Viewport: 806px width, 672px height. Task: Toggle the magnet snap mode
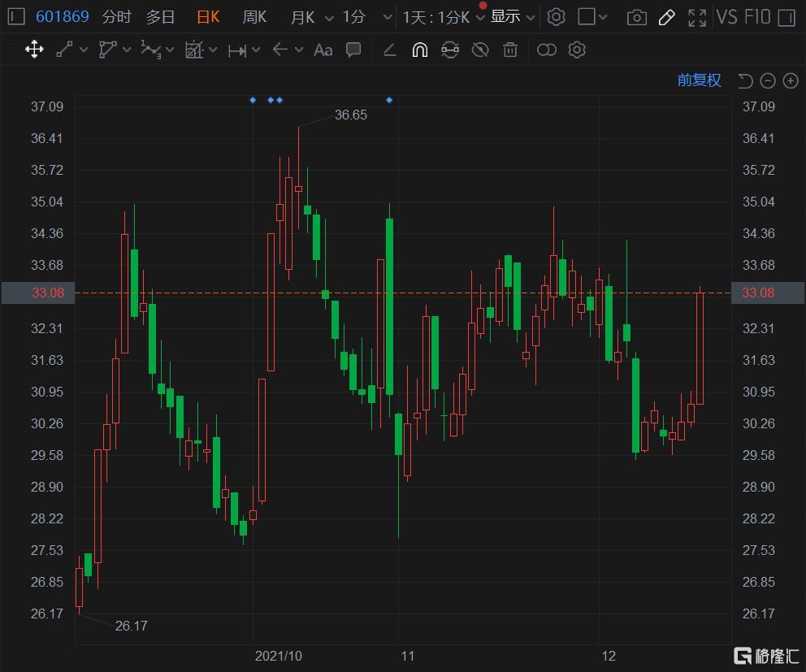tap(419, 50)
